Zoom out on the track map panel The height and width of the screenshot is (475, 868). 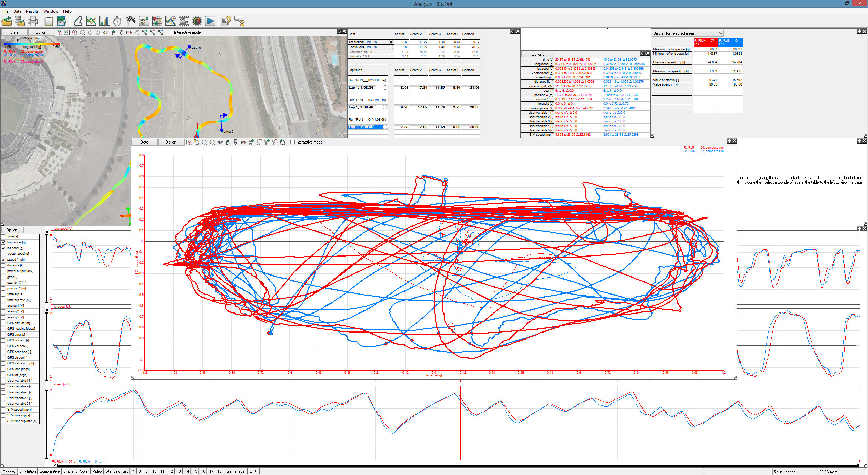tap(82, 32)
